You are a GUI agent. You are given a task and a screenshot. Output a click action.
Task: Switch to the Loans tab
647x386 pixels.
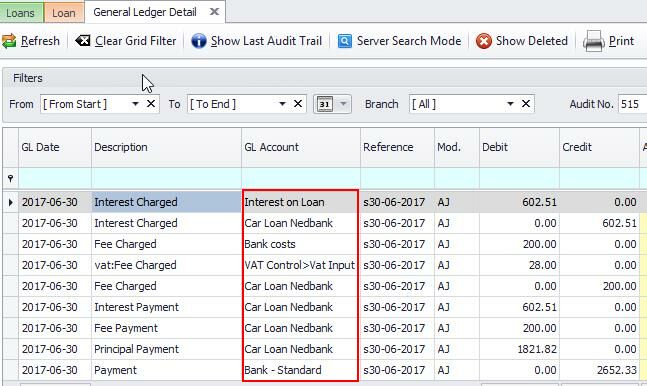[x=21, y=12]
